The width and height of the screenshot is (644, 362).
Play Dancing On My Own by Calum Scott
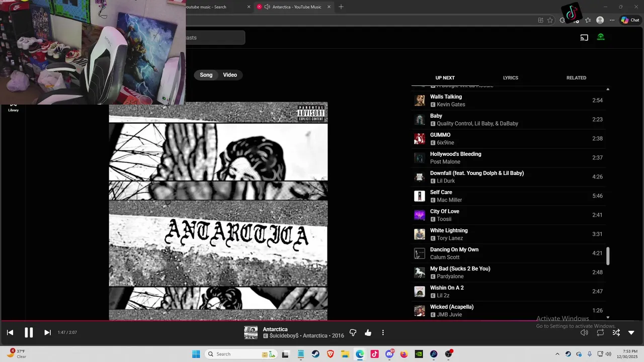point(509,253)
